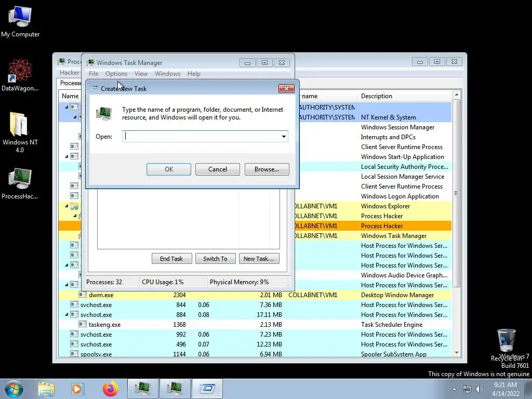Open Task Manager Windows menu
The height and width of the screenshot is (399, 532).
click(x=168, y=74)
